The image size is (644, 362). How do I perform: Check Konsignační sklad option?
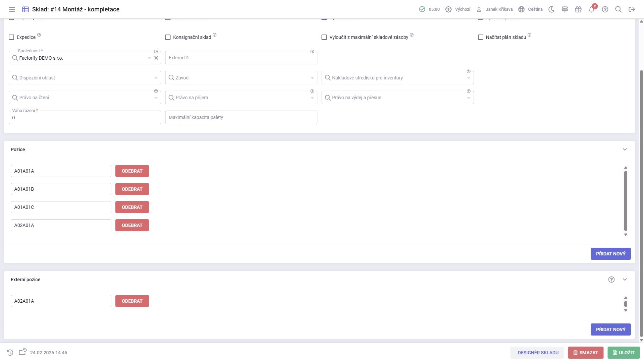coord(168,37)
